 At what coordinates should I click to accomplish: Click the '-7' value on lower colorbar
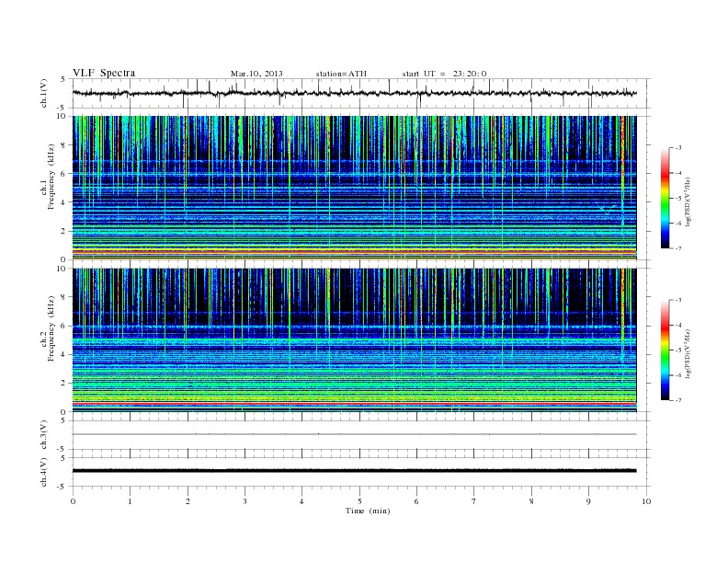(678, 400)
